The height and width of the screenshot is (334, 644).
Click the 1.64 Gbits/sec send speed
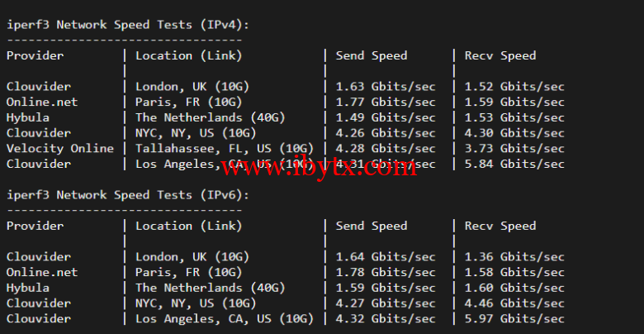(385, 257)
